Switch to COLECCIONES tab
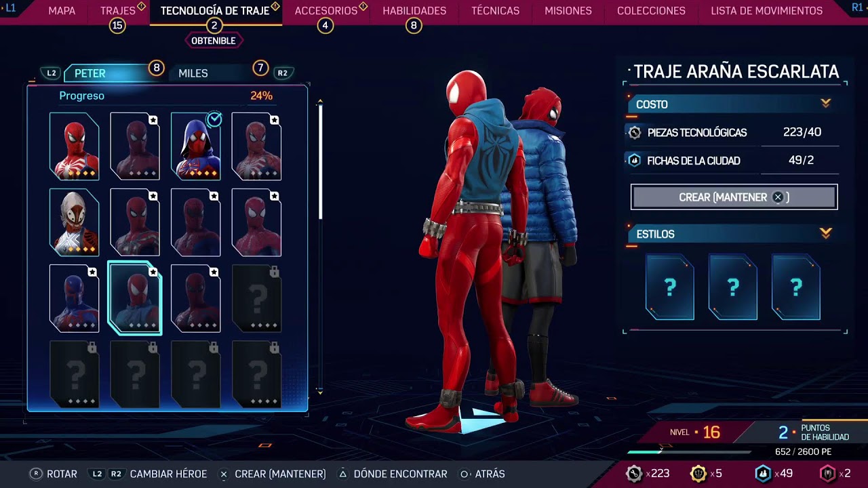This screenshot has height=488, width=868. pos(651,11)
